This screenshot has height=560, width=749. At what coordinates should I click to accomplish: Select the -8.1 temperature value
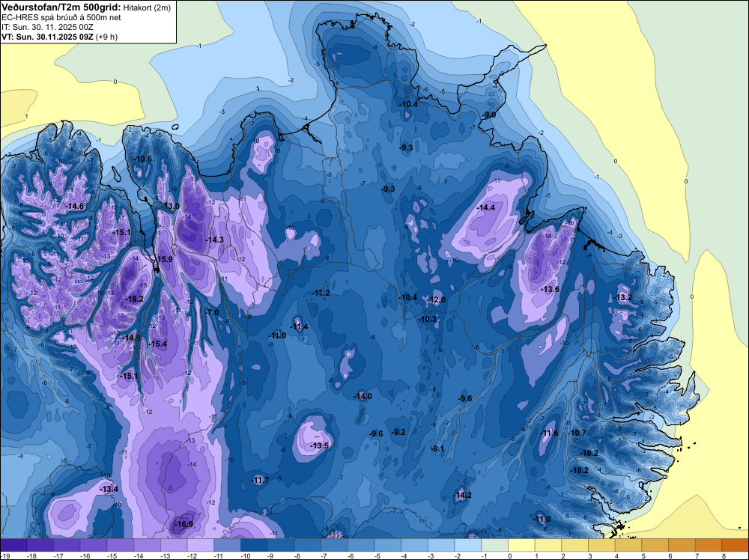click(437, 448)
